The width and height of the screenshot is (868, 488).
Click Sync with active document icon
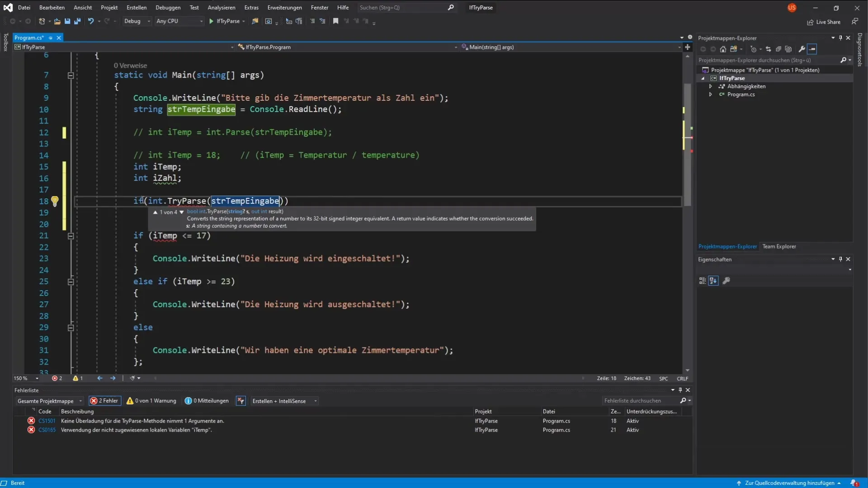768,49
